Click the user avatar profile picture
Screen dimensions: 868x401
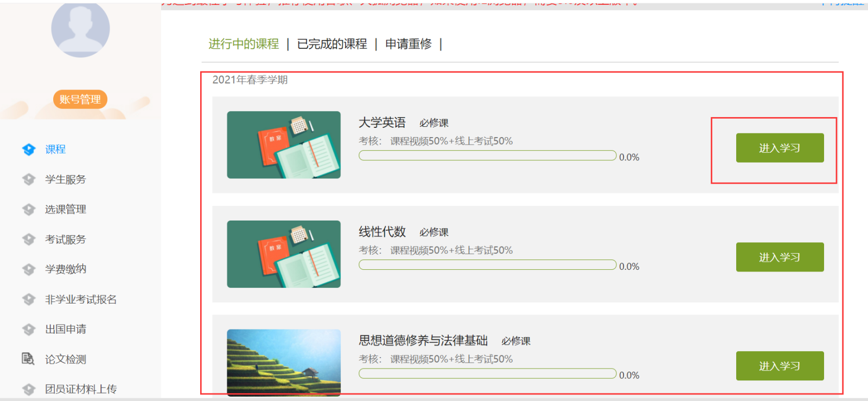pos(80,29)
